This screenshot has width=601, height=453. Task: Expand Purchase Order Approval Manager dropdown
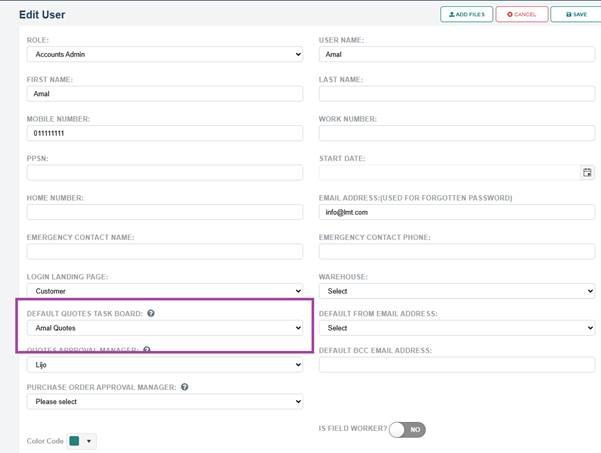[164, 402]
